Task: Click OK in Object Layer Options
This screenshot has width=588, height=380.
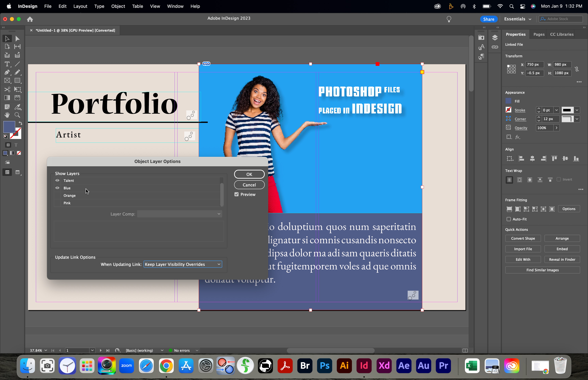Action: click(249, 174)
